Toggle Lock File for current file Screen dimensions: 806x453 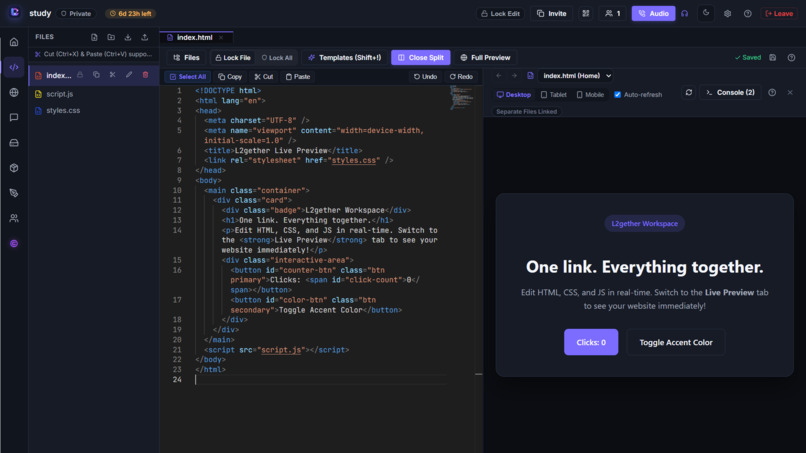tap(233, 58)
